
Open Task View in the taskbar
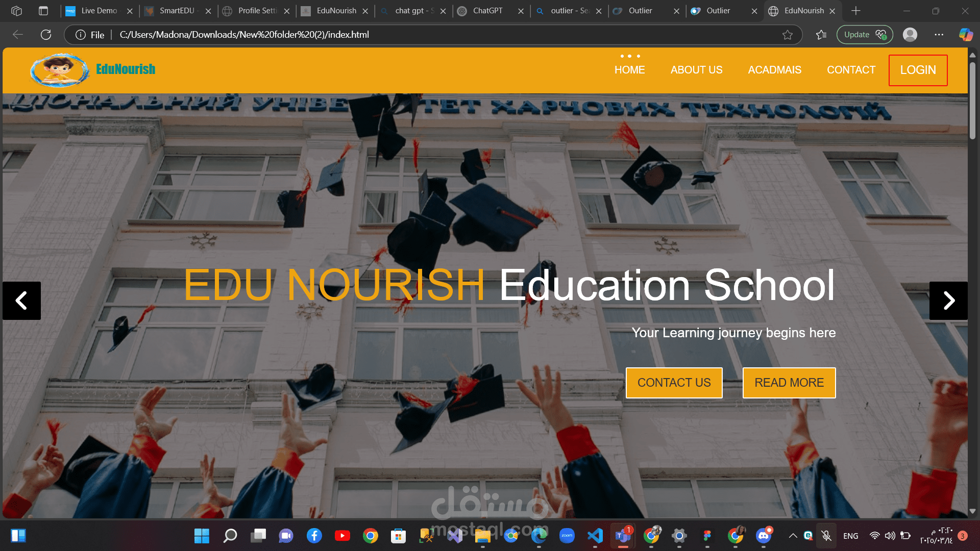258,536
